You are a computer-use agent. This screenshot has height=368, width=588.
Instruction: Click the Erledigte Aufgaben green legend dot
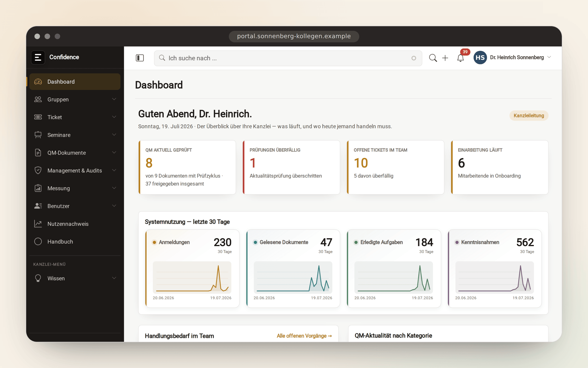(356, 242)
